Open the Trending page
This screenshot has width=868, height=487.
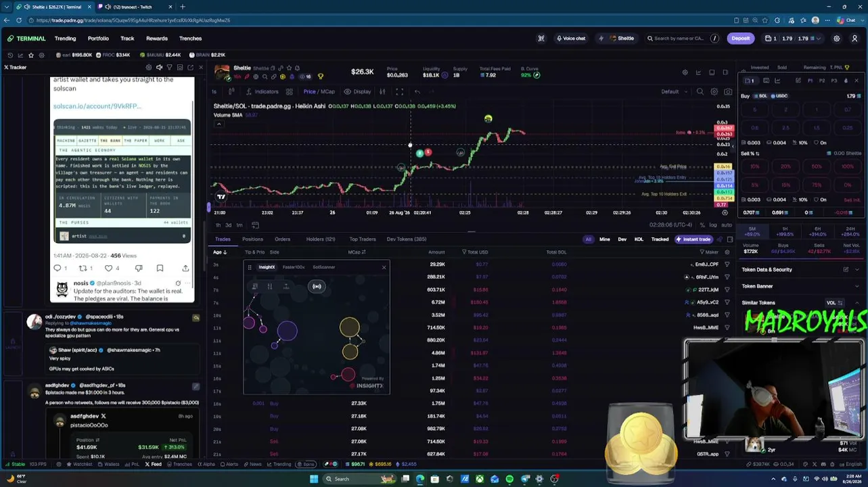pos(65,39)
